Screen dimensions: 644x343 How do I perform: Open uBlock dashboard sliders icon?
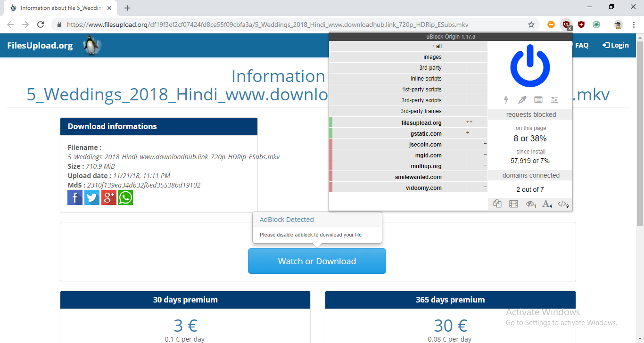(554, 100)
